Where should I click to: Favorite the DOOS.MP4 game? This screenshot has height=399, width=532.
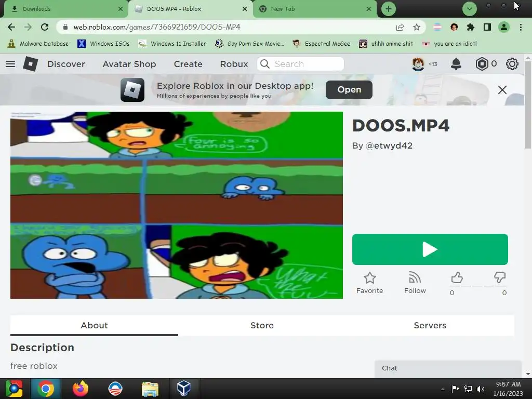[369, 283]
